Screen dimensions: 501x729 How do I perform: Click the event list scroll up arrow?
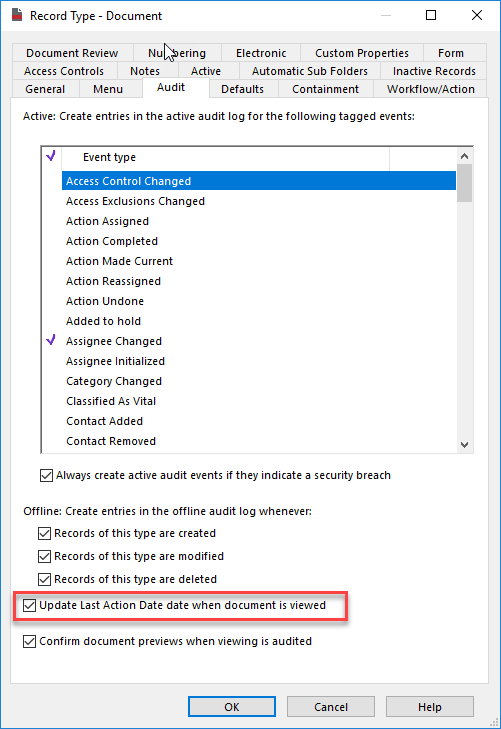click(464, 156)
